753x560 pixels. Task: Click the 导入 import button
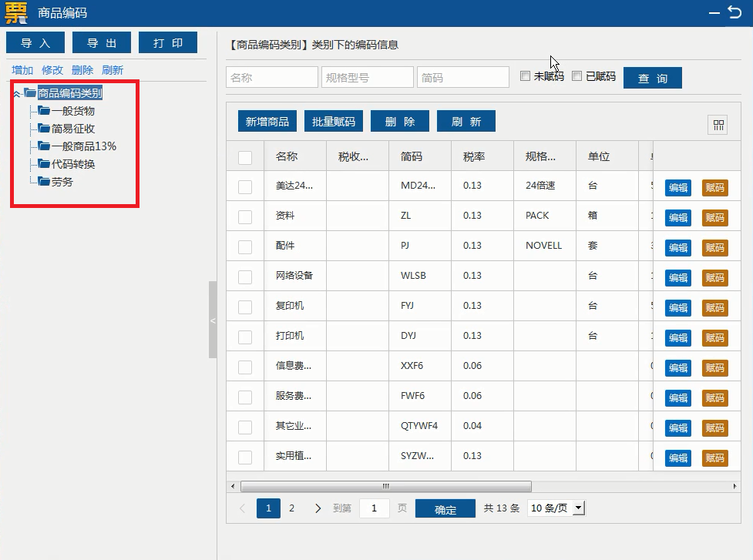pyautogui.click(x=35, y=42)
